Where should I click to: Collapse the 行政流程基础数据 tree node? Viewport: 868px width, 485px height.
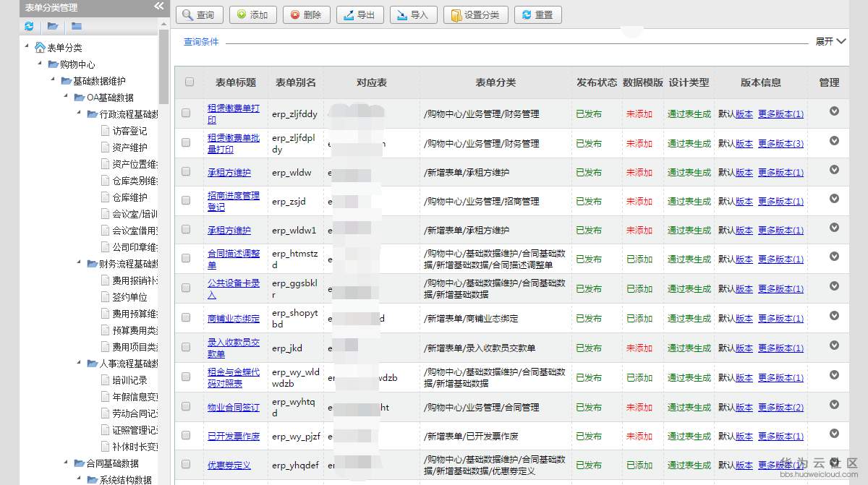click(80, 113)
